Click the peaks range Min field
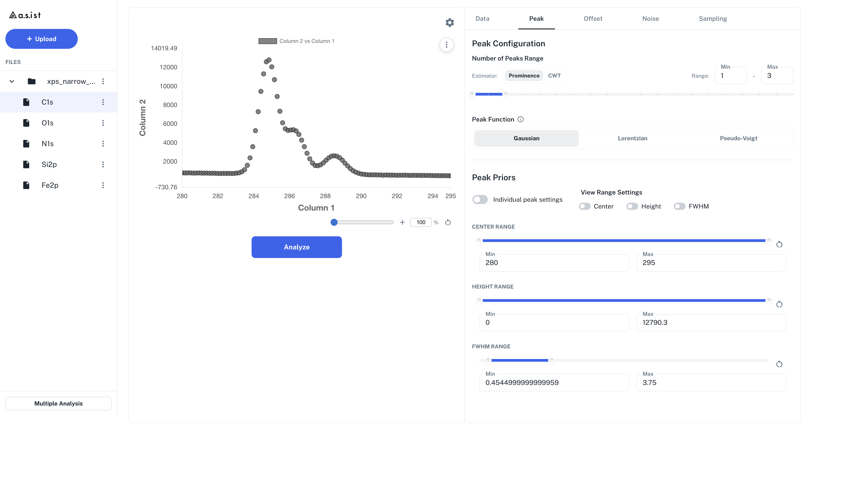The height and width of the screenshot is (488, 868). [x=731, y=75]
